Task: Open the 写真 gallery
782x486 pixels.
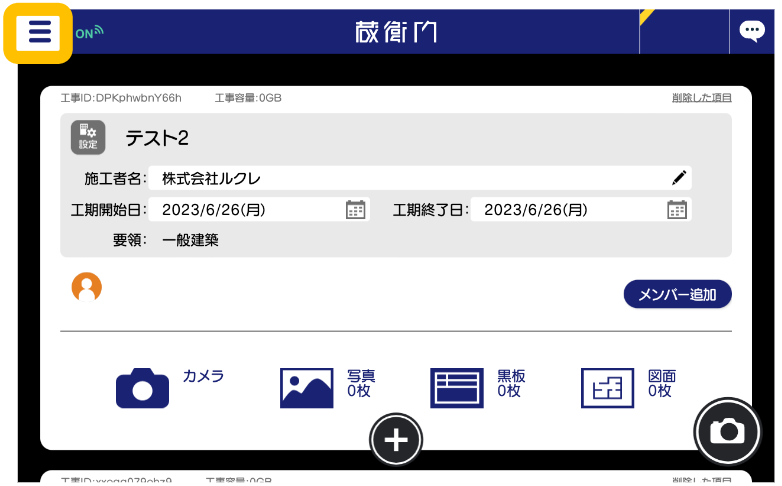Action: tap(328, 388)
